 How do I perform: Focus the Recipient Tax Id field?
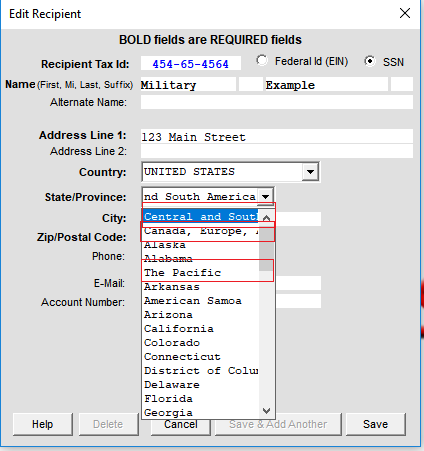191,63
